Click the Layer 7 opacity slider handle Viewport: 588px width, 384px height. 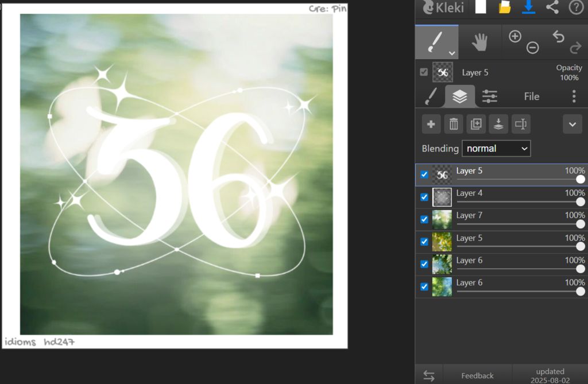[581, 224]
